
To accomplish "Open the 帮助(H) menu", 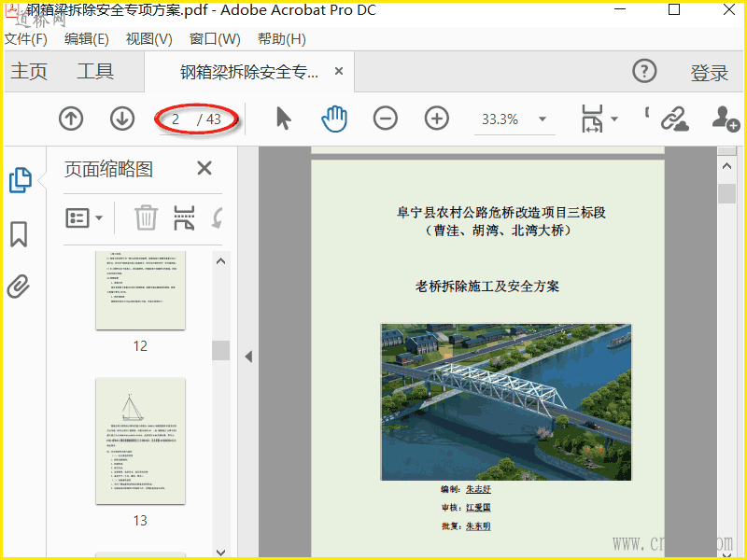I will pos(282,39).
